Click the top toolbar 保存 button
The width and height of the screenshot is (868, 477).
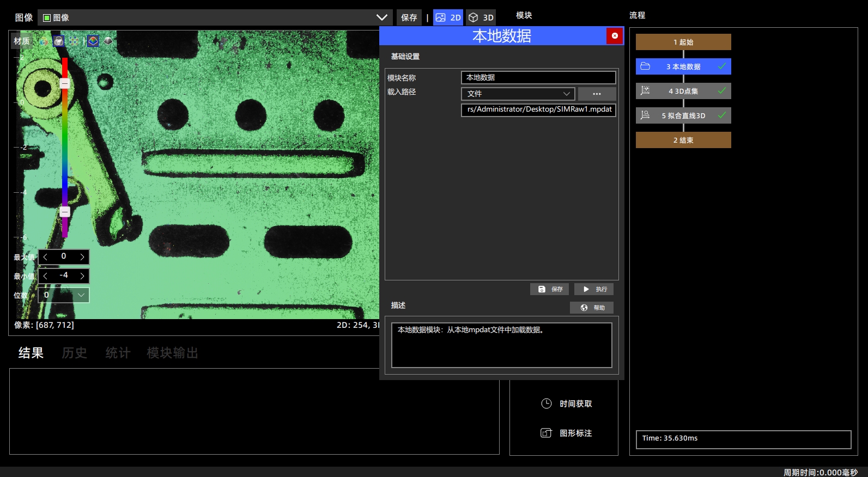pos(409,17)
